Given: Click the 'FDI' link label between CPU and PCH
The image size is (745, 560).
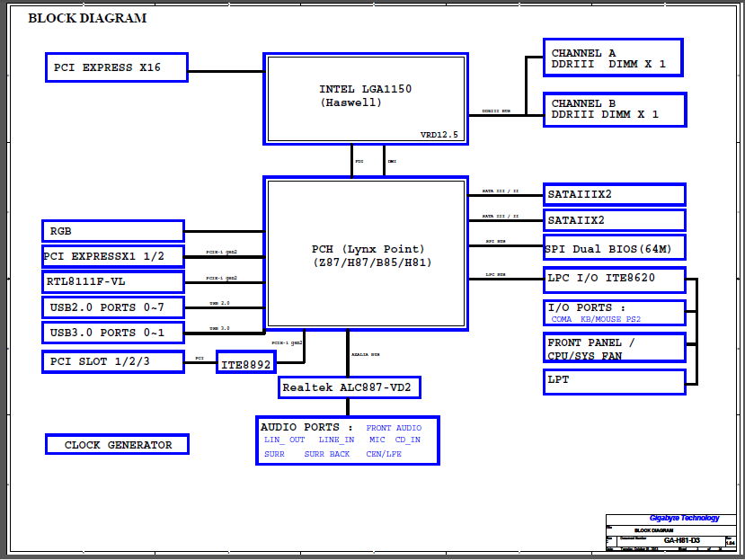Looking at the screenshot, I should click(359, 161).
